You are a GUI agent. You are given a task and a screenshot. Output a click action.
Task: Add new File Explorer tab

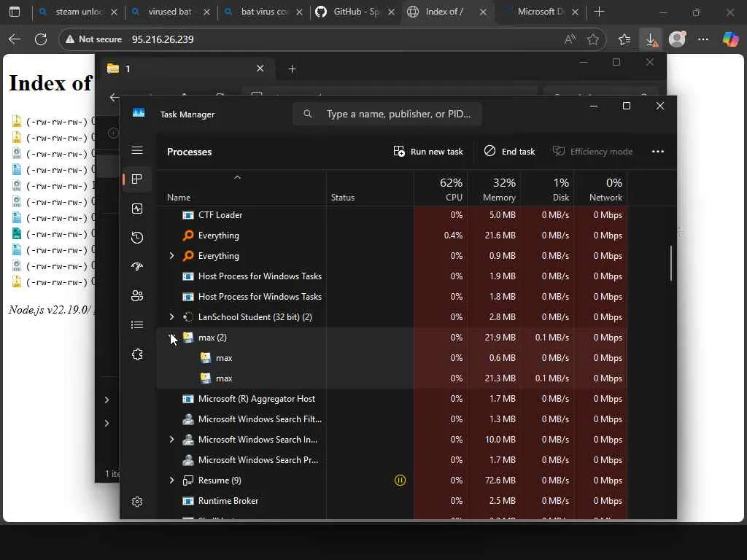(293, 69)
